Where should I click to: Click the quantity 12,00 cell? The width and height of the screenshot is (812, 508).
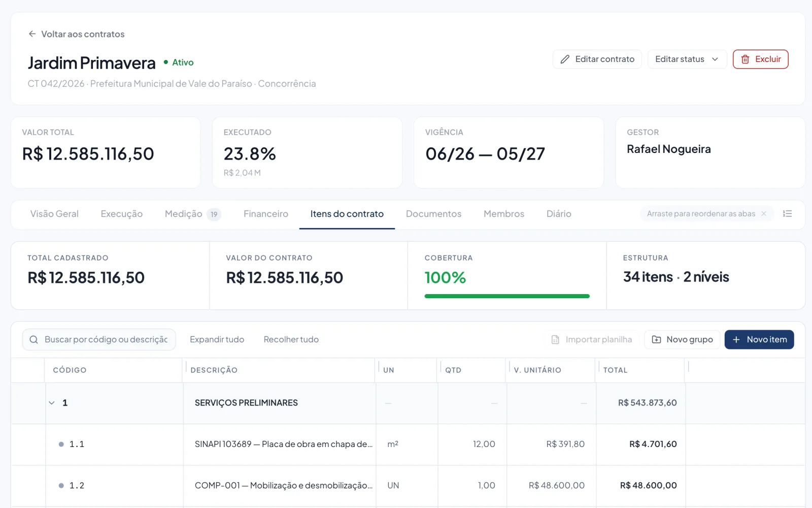tap(484, 444)
